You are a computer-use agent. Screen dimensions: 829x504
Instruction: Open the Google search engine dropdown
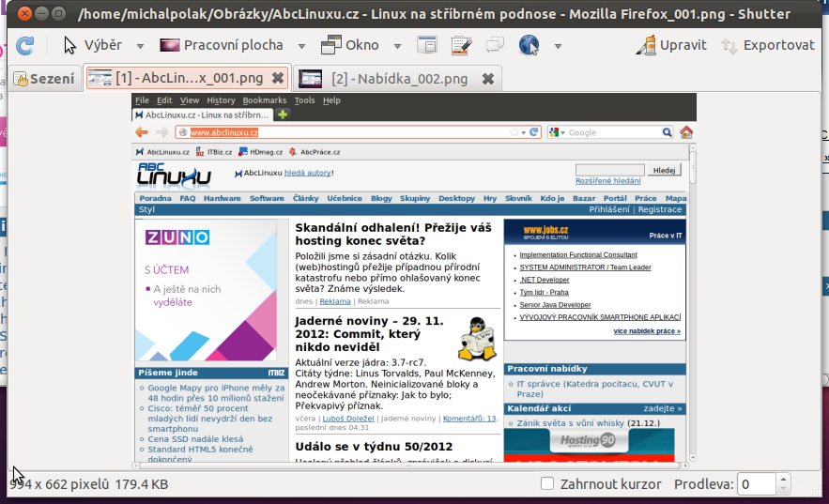pyautogui.click(x=558, y=132)
